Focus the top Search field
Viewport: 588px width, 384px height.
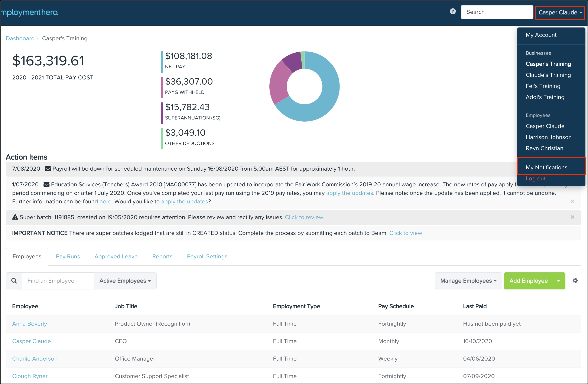(497, 12)
